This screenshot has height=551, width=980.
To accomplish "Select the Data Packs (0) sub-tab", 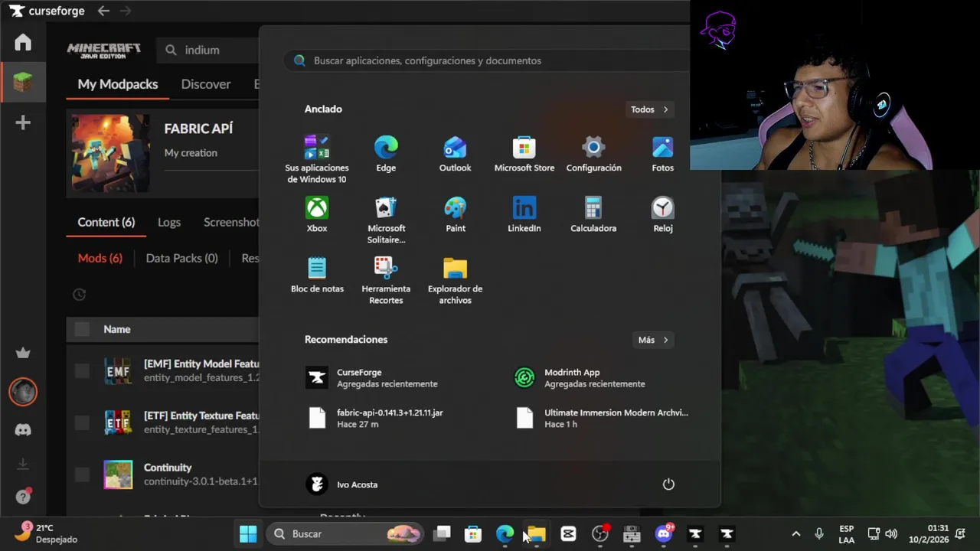I will click(182, 258).
